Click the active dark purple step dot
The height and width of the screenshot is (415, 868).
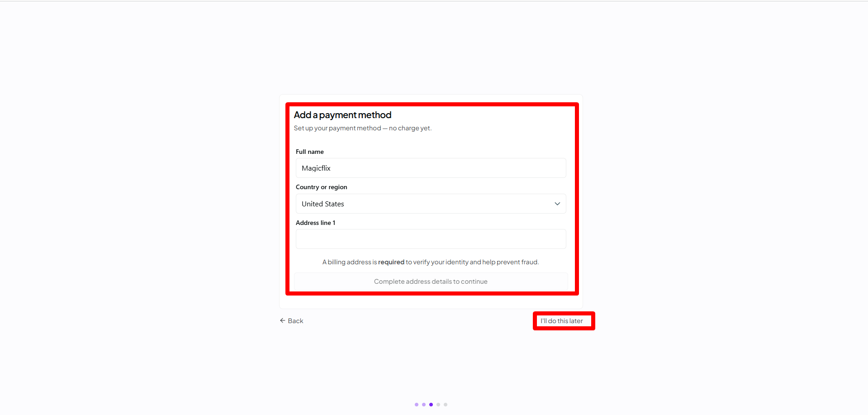click(x=431, y=405)
